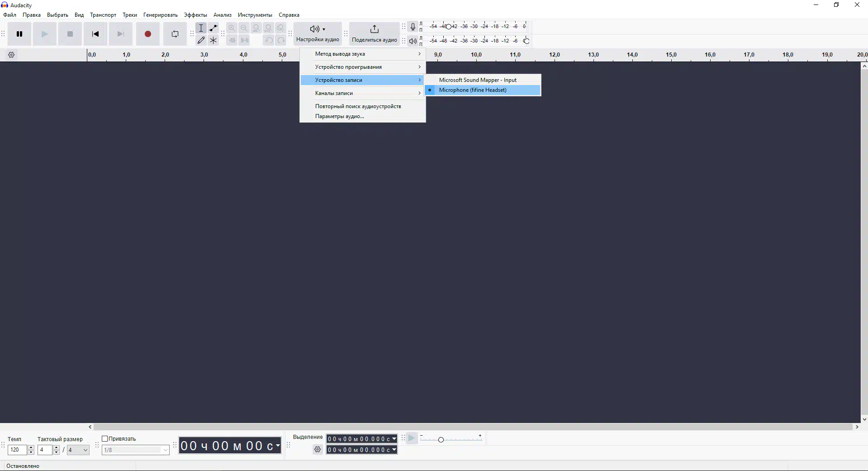The height and width of the screenshot is (471, 868).
Task: Click the speaker playback meter icon
Action: [x=413, y=41]
